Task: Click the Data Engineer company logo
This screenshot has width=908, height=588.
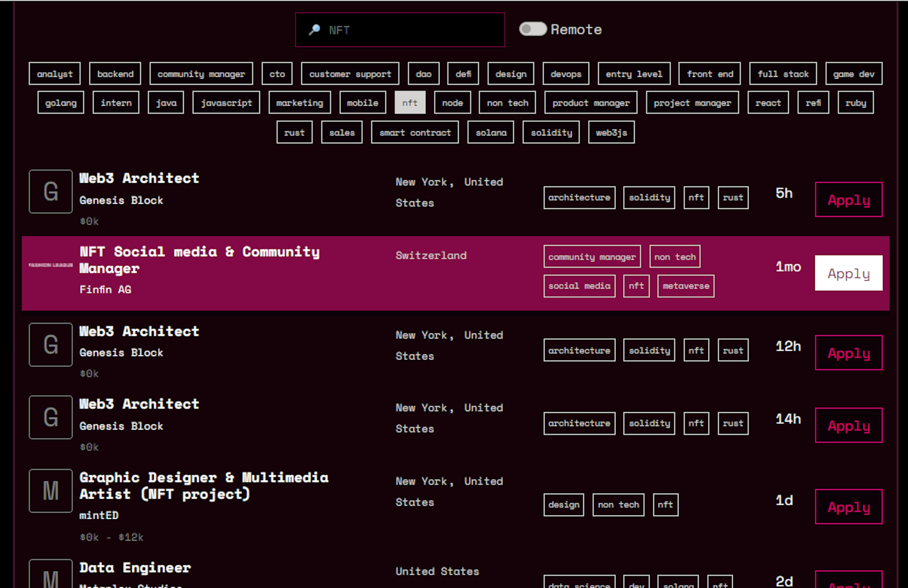Action: coord(51,574)
